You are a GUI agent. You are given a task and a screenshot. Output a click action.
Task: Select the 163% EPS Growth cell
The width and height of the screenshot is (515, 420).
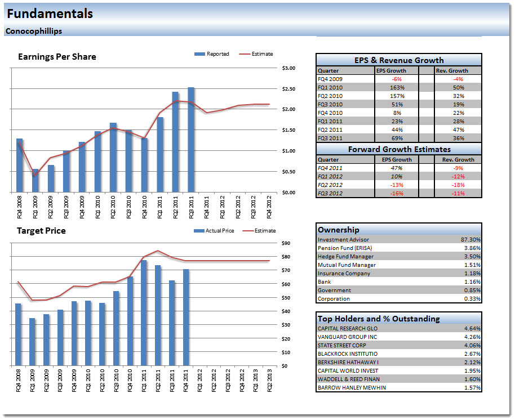pos(398,88)
